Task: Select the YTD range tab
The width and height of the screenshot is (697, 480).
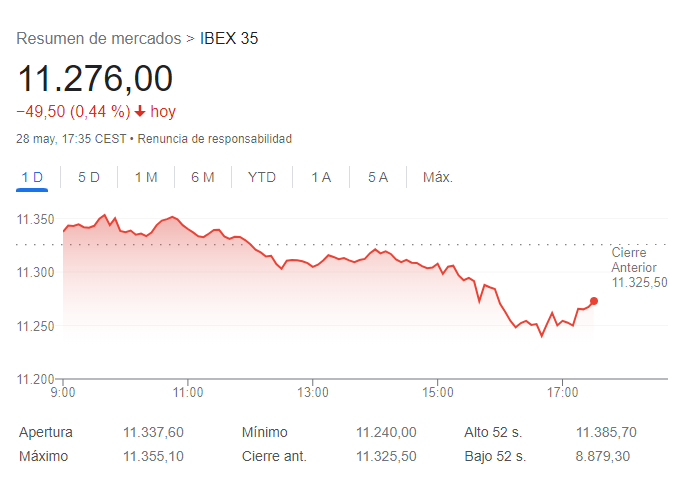Action: tap(262, 177)
